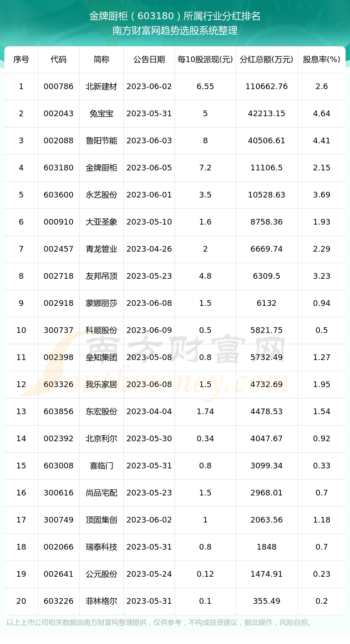This screenshot has height=644, width=350.
Task: Select stock code 002043
Action: click(59, 114)
